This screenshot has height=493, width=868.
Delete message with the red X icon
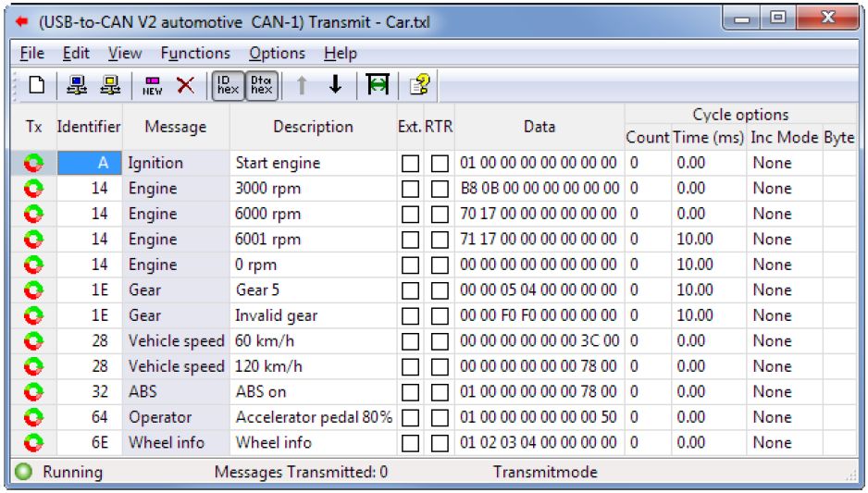(x=185, y=85)
